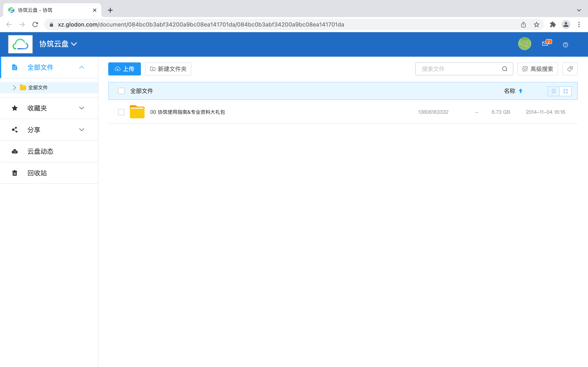The width and height of the screenshot is (588, 367).
Task: Click the 新建文件夹 button
Action: (168, 69)
